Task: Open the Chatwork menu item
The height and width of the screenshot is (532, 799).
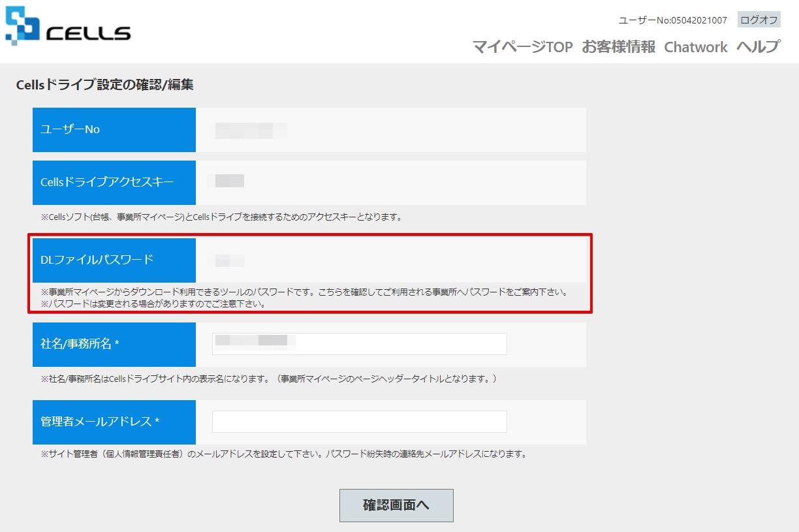Action: [696, 47]
